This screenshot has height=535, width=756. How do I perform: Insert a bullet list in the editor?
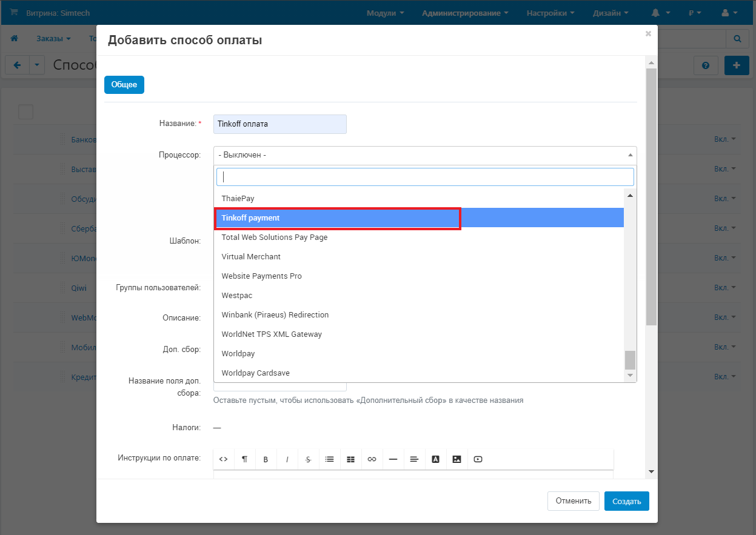[x=329, y=459]
